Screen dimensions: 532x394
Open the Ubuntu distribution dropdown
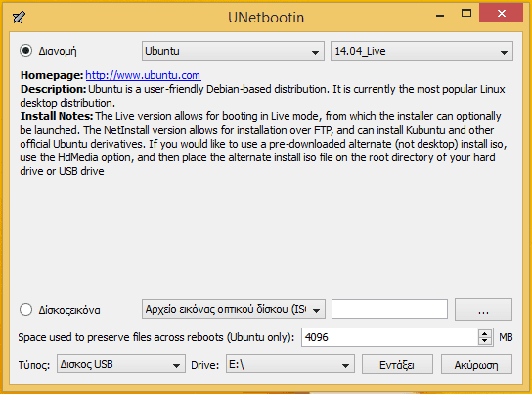coord(233,51)
